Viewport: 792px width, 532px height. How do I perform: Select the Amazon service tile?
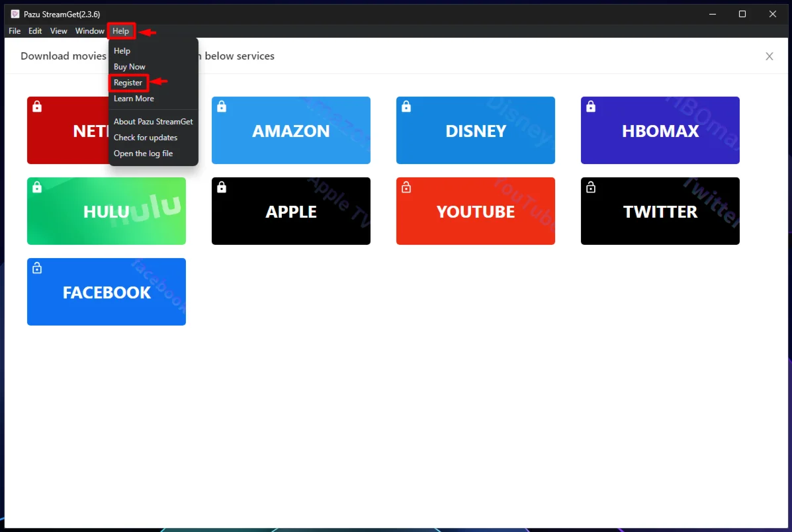pyautogui.click(x=291, y=130)
